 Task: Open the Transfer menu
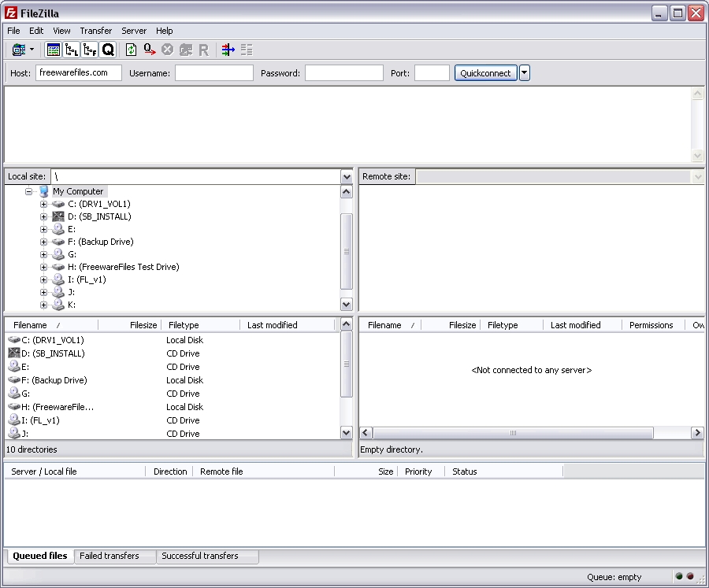click(96, 31)
